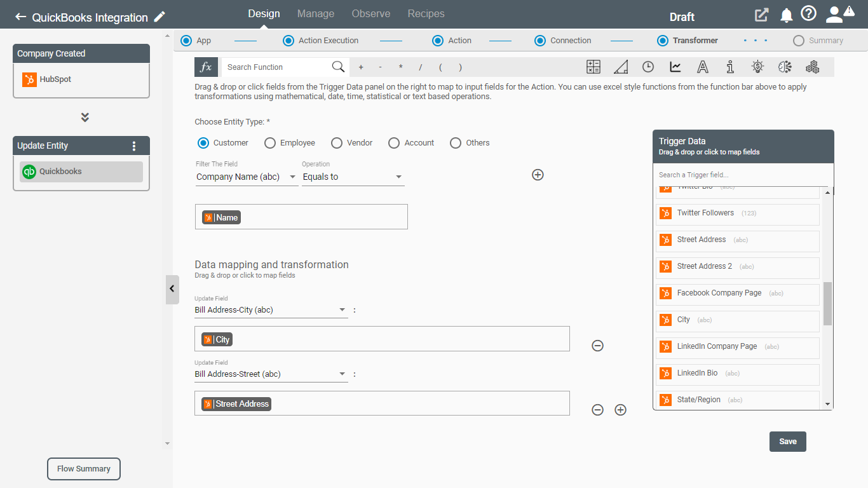Open the gears functions icon
Image resolution: width=868 pixels, height=488 pixels.
point(812,67)
